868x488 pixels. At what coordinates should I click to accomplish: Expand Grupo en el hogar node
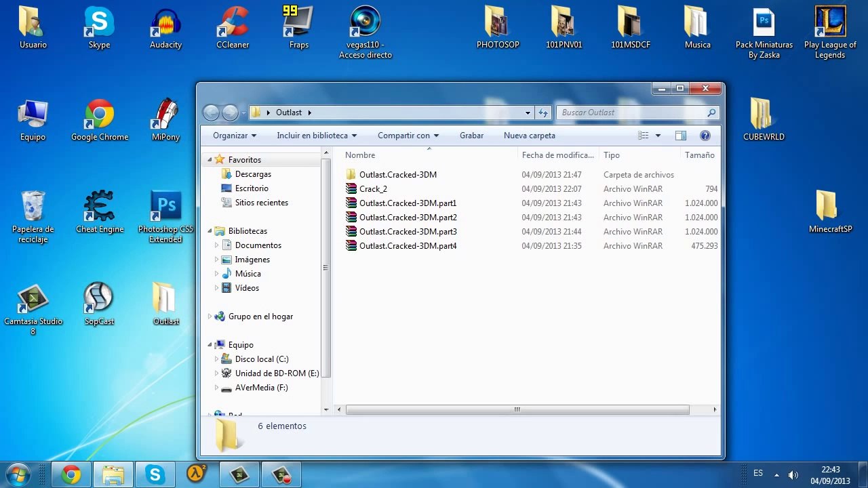pyautogui.click(x=210, y=317)
